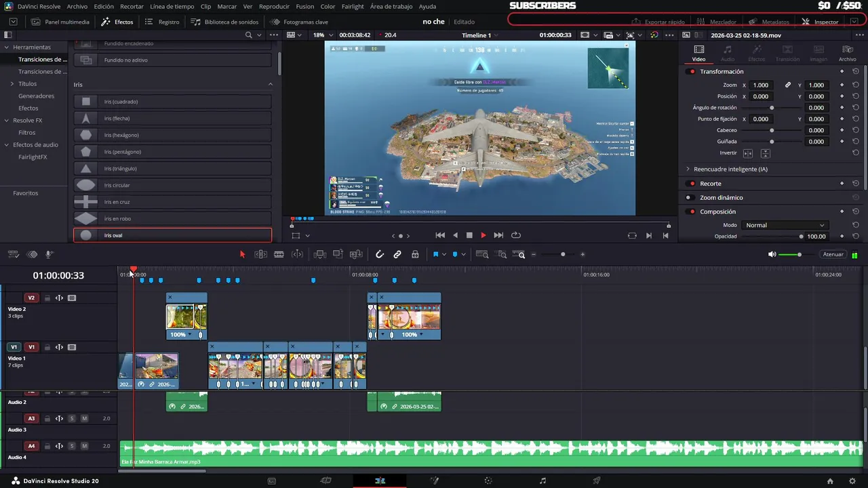Open the Biblioteca de sonidos panel
This screenshot has height=488, width=868.
tap(224, 22)
